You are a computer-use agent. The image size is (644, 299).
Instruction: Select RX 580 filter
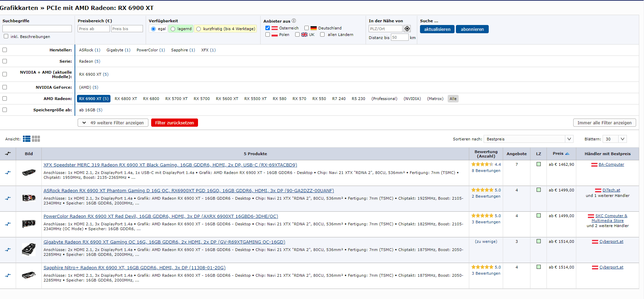[x=279, y=99]
